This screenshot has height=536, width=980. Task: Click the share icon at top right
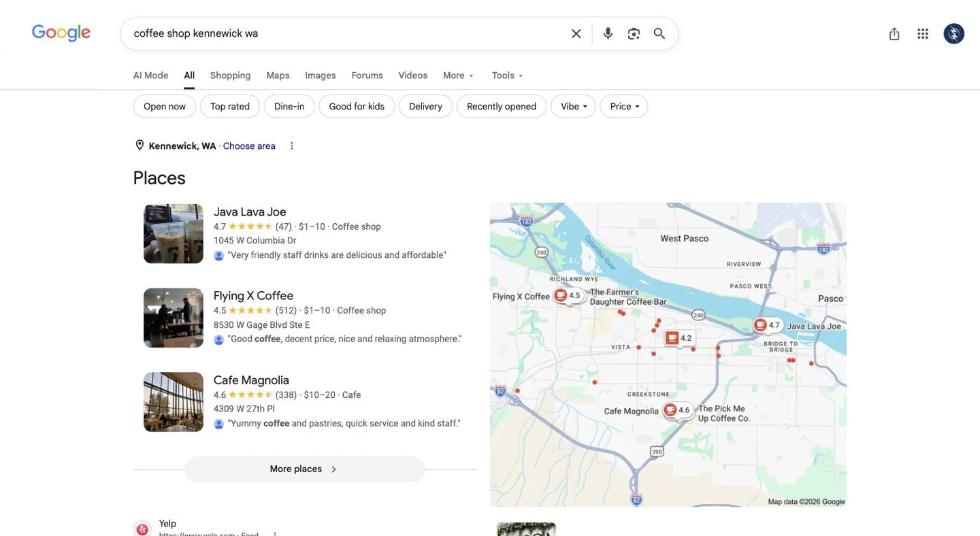click(894, 33)
